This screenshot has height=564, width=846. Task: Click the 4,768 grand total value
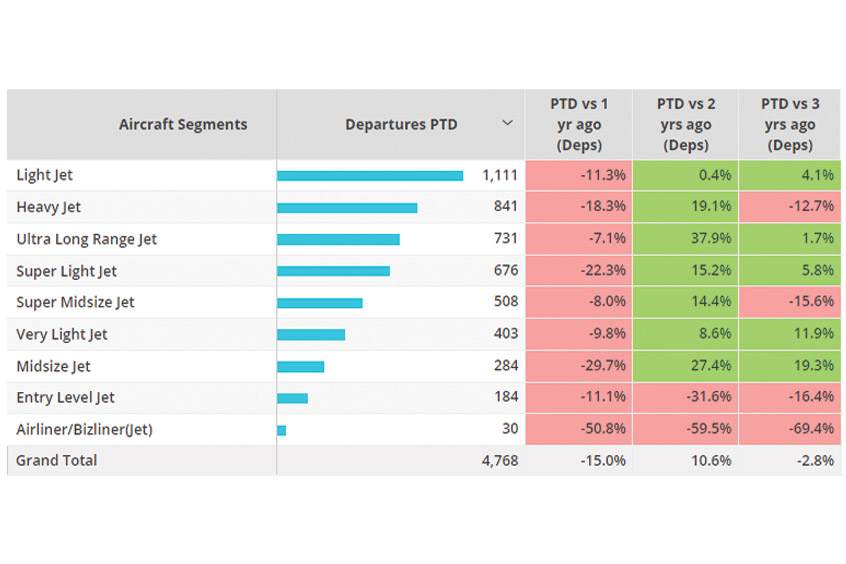499,461
